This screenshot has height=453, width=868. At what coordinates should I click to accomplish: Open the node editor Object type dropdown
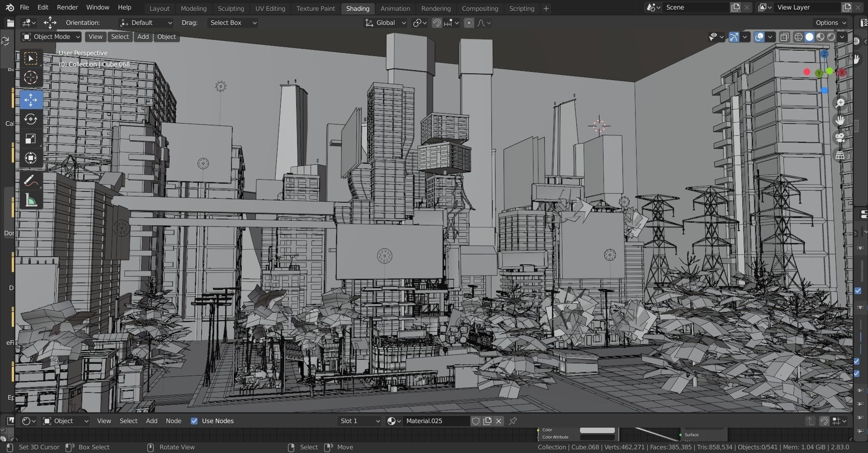[x=66, y=421]
